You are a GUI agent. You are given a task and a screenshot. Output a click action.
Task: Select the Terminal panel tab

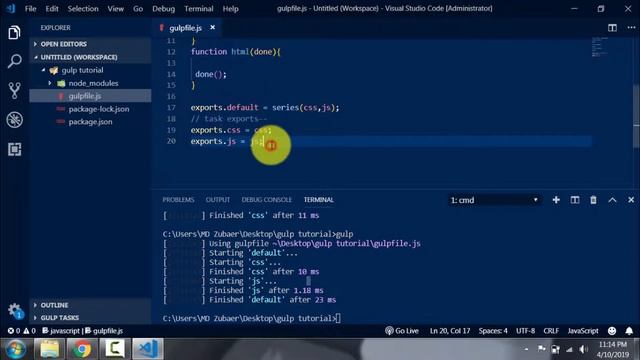point(318,200)
